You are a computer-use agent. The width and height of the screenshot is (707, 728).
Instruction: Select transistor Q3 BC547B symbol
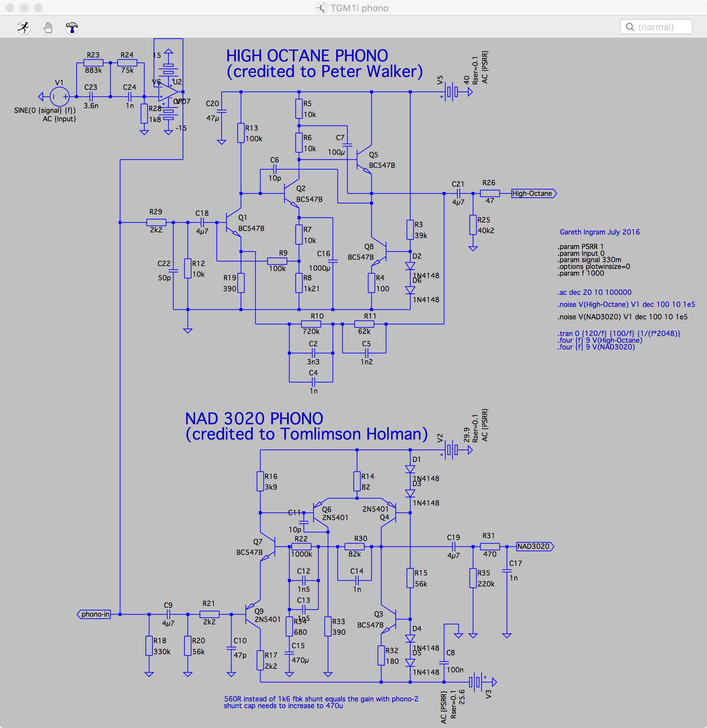(x=389, y=619)
